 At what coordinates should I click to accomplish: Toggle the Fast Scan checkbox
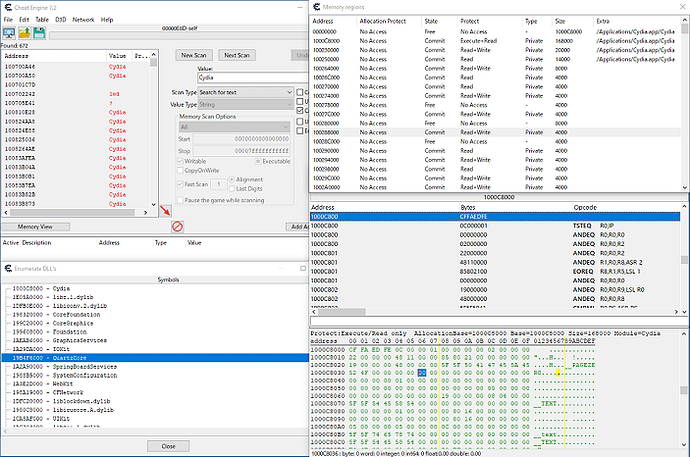coord(180,184)
